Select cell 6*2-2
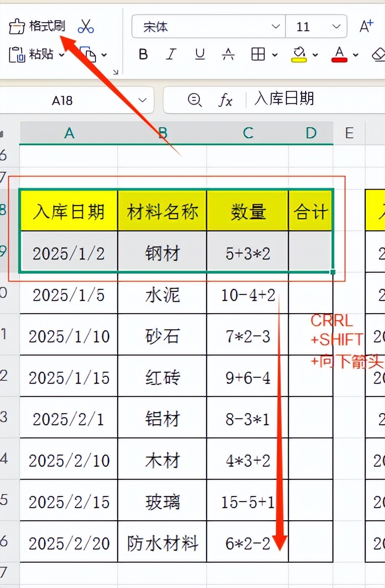Image resolution: width=385 pixels, height=588 pixels. pyautogui.click(x=248, y=542)
